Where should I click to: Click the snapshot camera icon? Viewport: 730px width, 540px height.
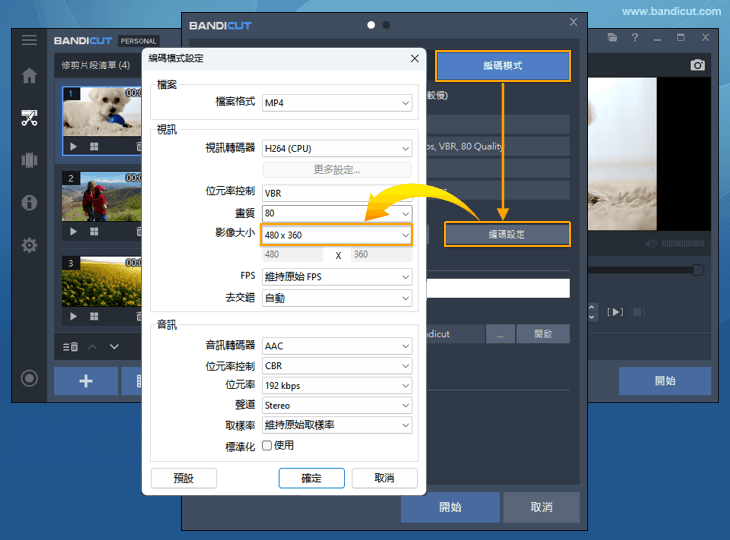coord(698,65)
